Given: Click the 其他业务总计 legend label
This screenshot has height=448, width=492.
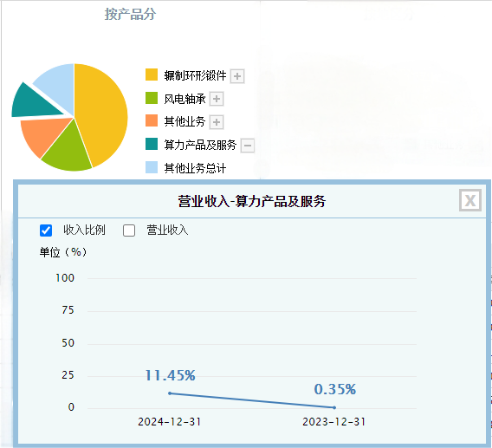Looking at the screenshot, I should [195, 168].
